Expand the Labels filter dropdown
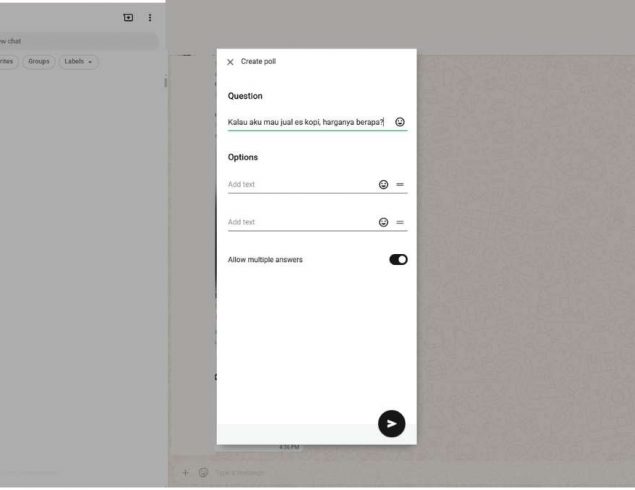Screen dimensions: 635x490 pos(80,62)
